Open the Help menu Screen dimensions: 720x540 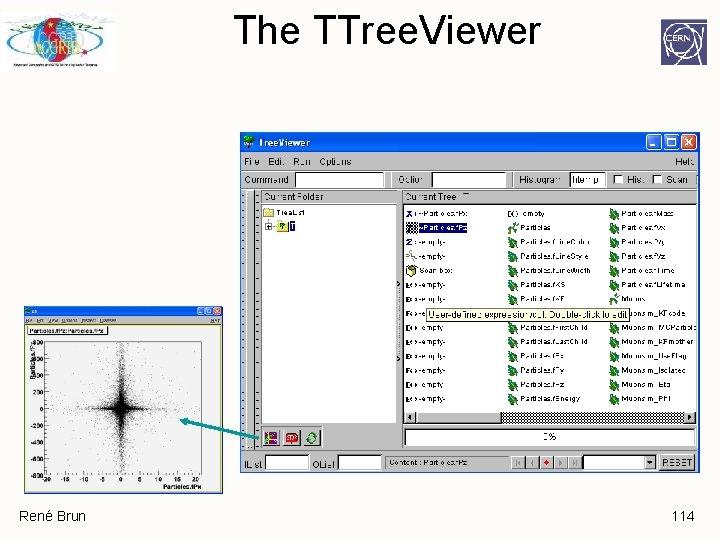point(684,162)
